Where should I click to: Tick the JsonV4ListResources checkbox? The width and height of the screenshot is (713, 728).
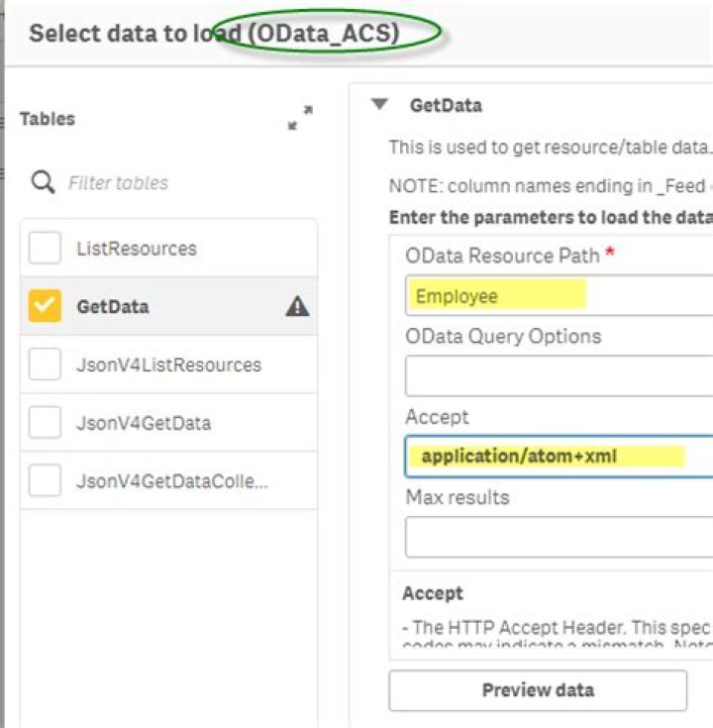45,364
